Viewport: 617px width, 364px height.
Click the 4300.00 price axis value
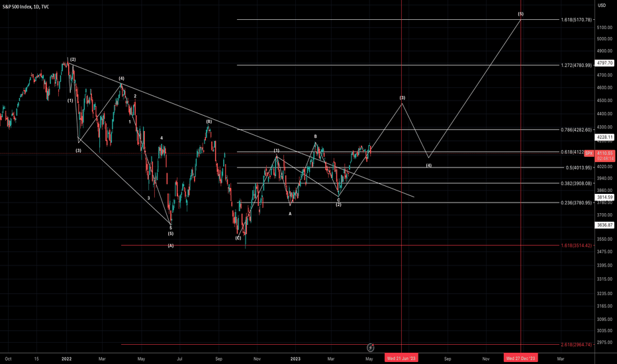click(x=604, y=128)
